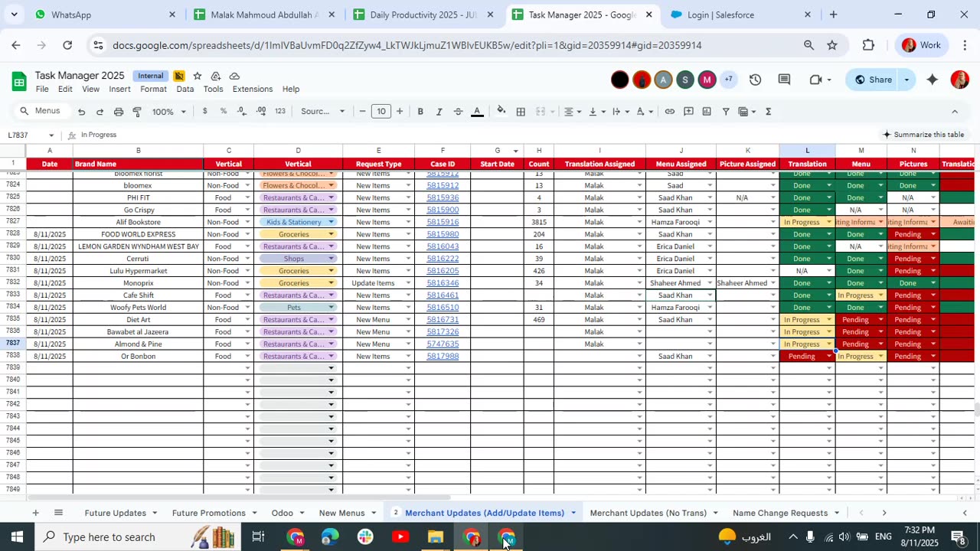Open the text rotation dropdown
980x551 pixels.
coord(645,112)
